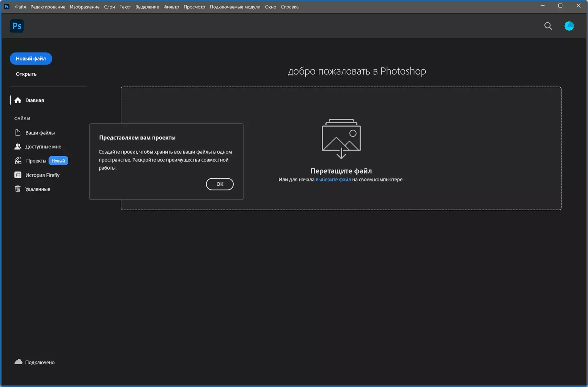
Task: Click the Открыть button
Action: tap(26, 74)
